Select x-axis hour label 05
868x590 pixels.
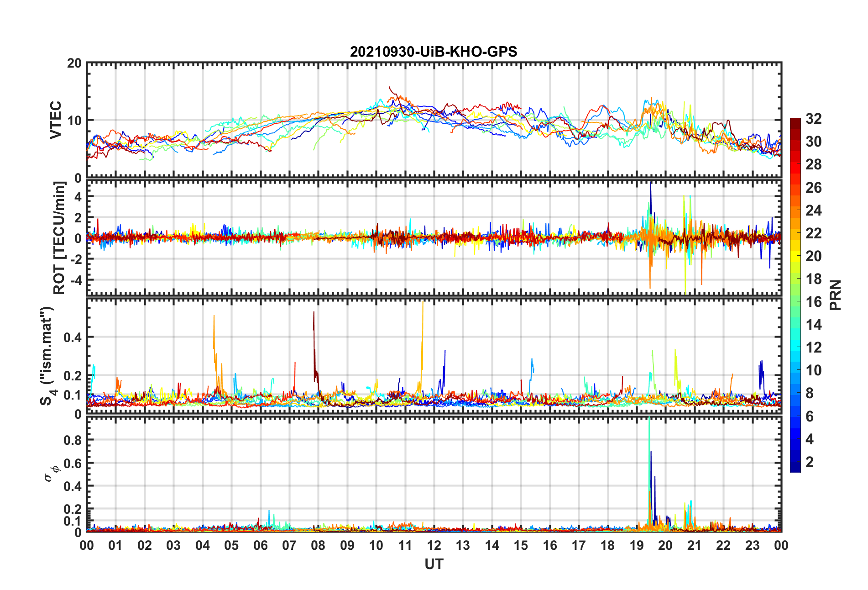[x=231, y=545]
